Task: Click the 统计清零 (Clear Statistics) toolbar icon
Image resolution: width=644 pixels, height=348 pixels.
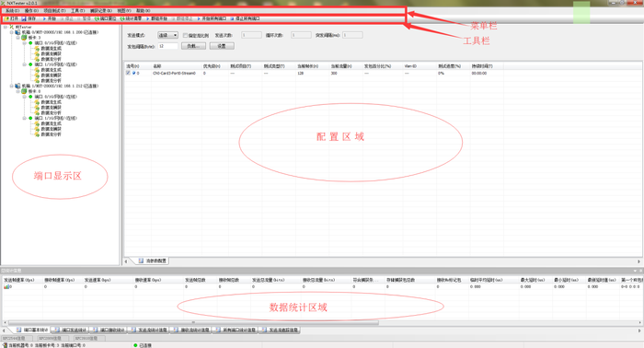Action: pos(122,19)
